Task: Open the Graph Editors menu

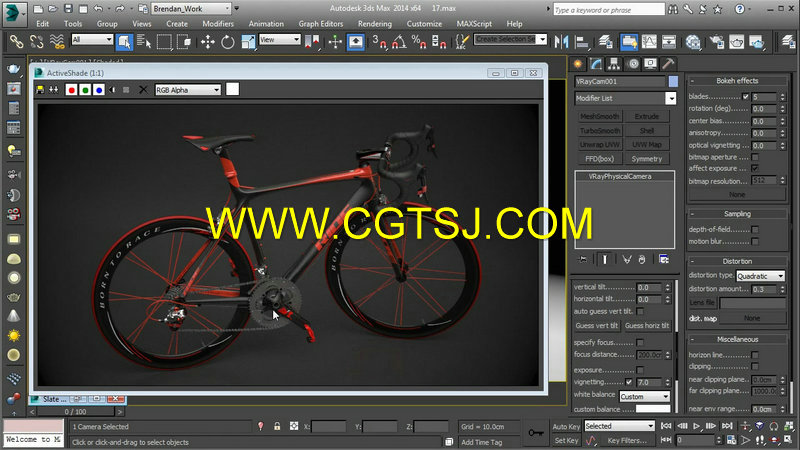Action: 320,24
